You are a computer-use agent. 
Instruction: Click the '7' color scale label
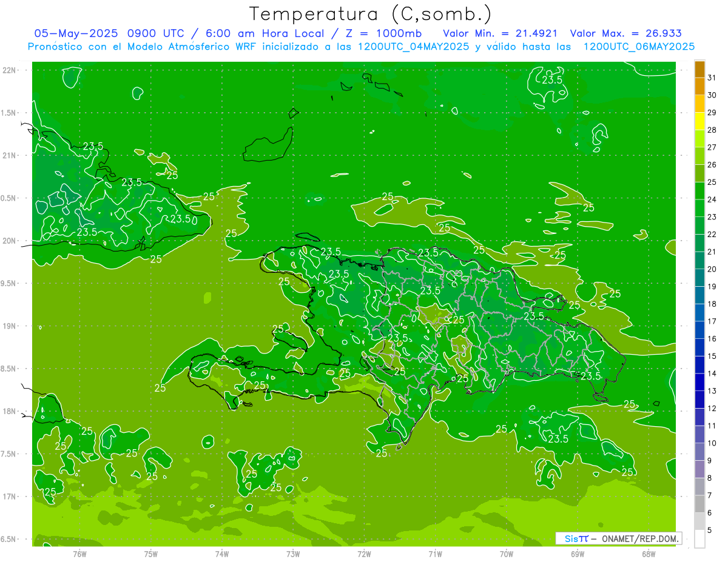710,495
